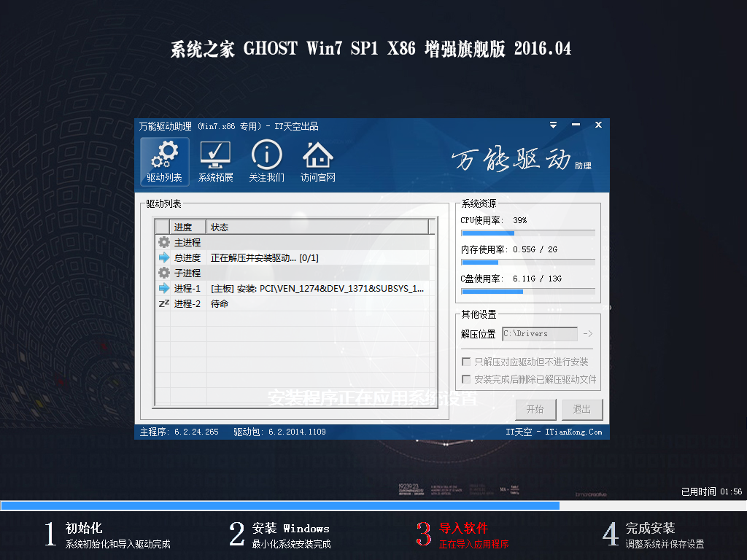The width and height of the screenshot is (747, 560).
Task: Open the 关注我们 info tab
Action: 267,161
